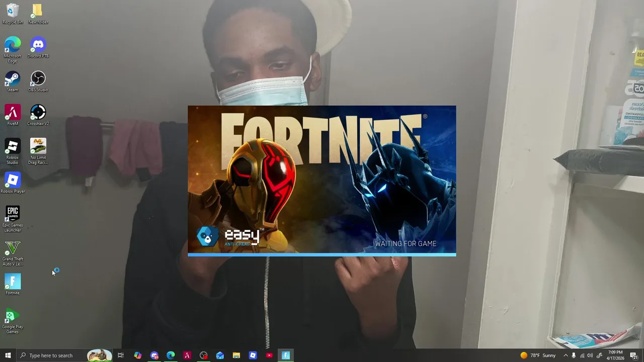Open Edge browser from the taskbar
The width and height of the screenshot is (644, 362).
tap(171, 355)
